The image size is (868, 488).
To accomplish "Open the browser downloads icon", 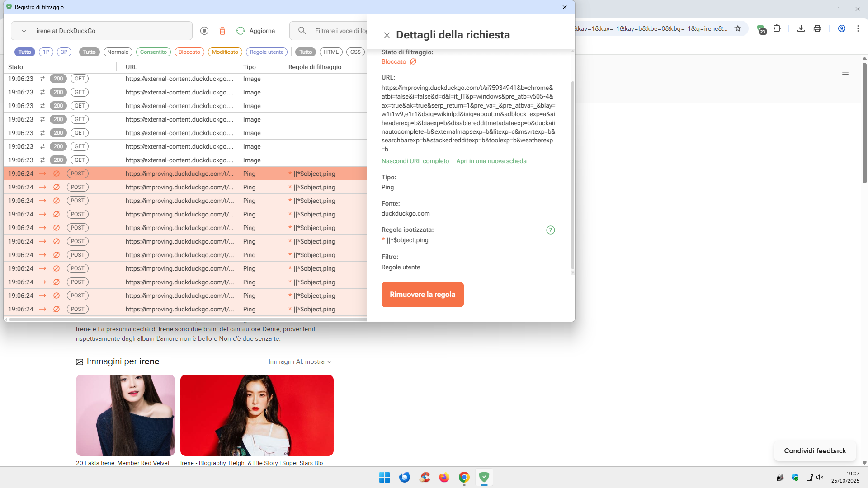I will (x=801, y=28).
